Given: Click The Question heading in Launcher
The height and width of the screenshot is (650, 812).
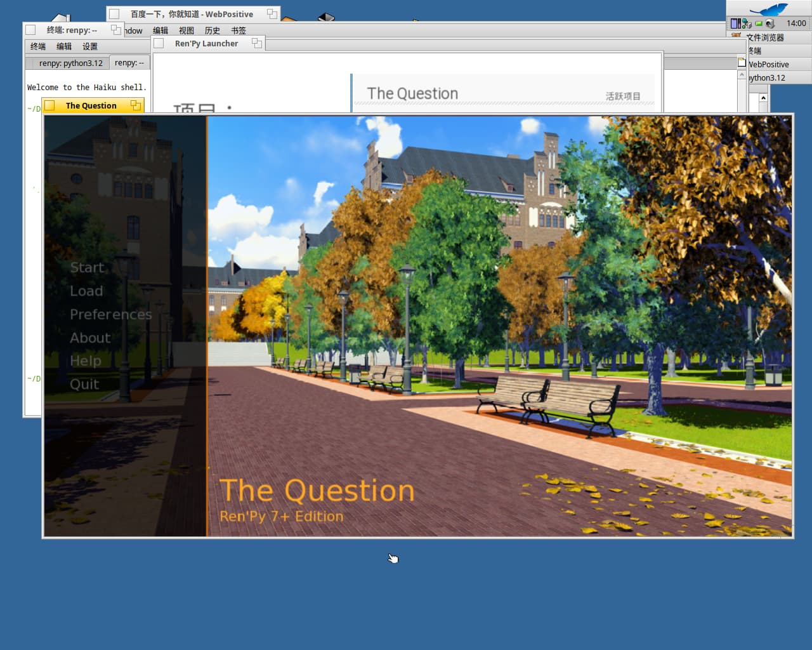Looking at the screenshot, I should [x=412, y=94].
